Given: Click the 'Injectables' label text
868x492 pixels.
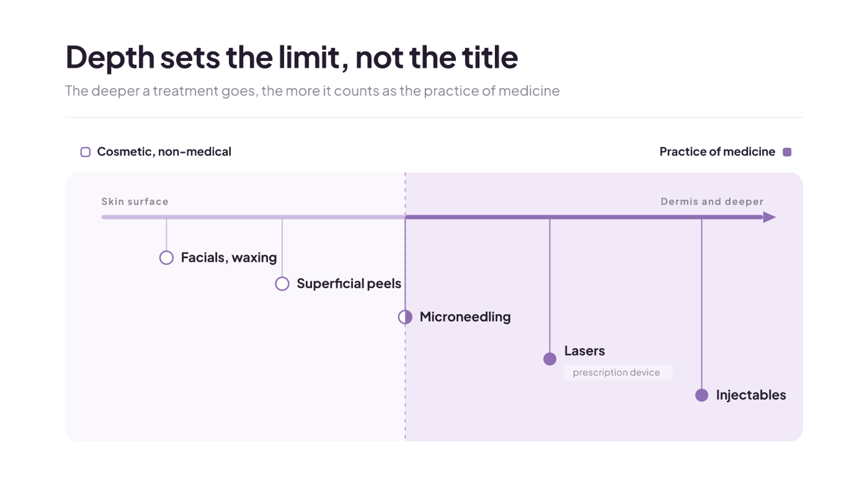Looking at the screenshot, I should coord(751,395).
